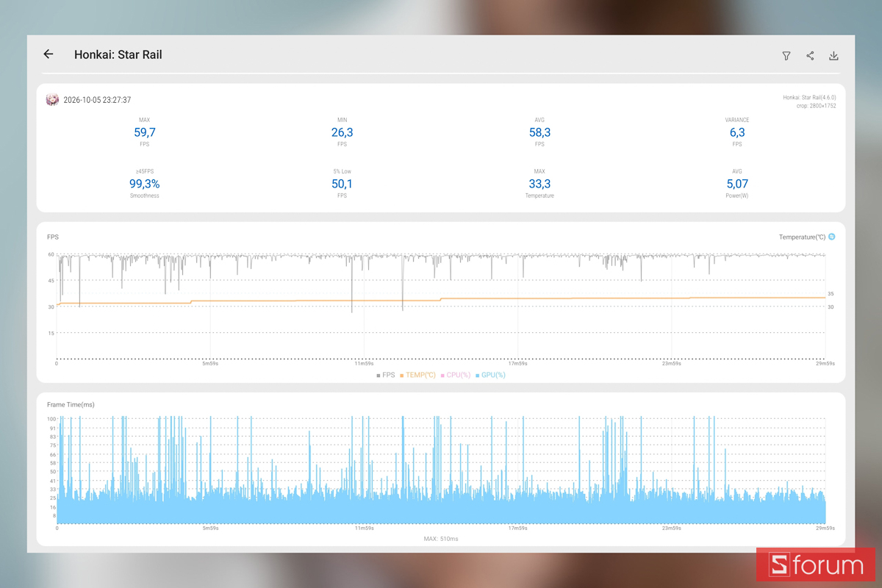882x588 pixels.
Task: Click the 5% Low 50,1 FPS value
Action: (x=342, y=184)
